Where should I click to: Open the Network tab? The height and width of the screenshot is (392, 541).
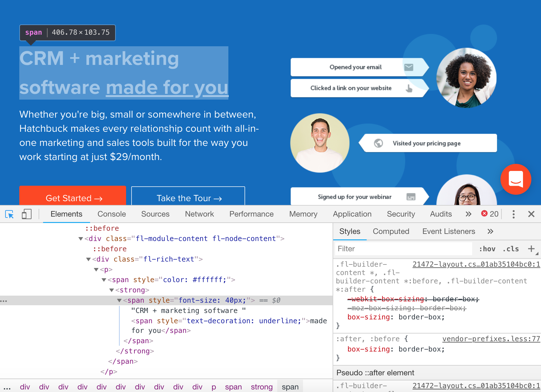coord(199,214)
